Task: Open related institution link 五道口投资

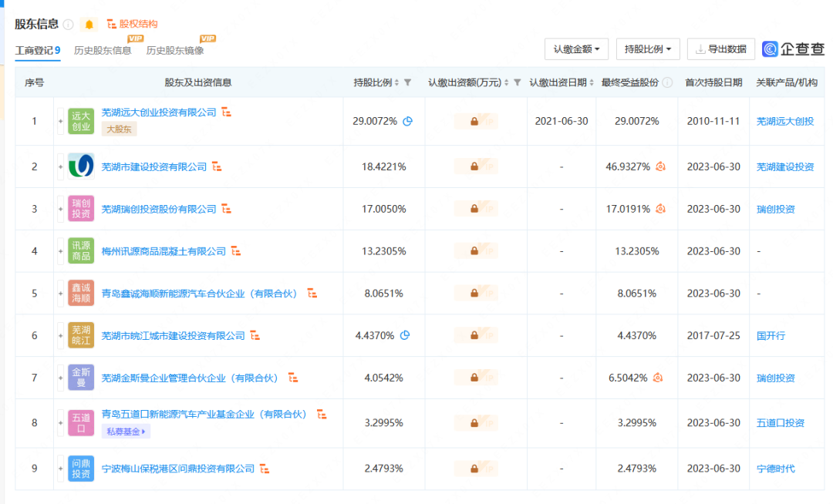Action: [781, 423]
